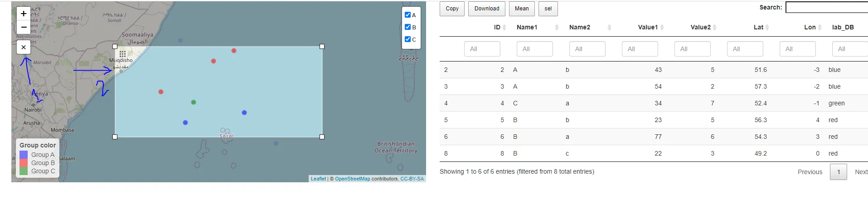Viewport: 868px width, 218px height.
Task: Focus the table Search box
Action: pyautogui.click(x=827, y=7)
